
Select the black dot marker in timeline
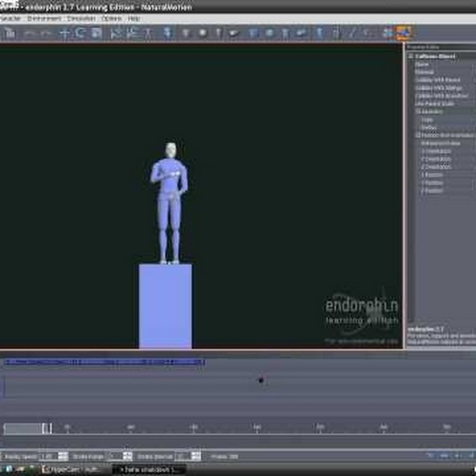tap(261, 380)
